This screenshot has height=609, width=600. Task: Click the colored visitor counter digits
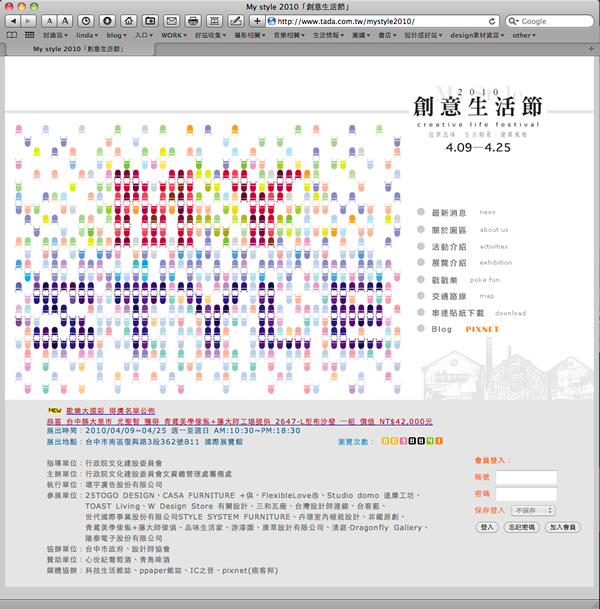(x=412, y=441)
